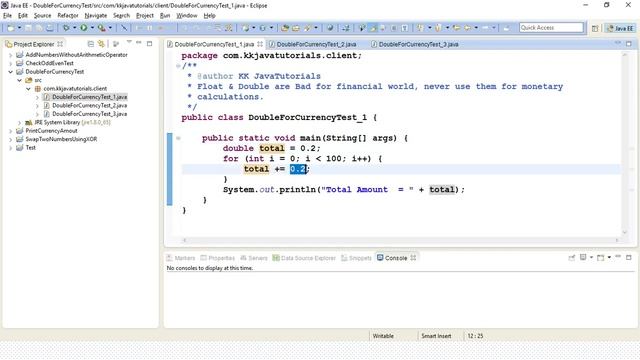
Task: Click the Open Console icon
Action: point(600,258)
